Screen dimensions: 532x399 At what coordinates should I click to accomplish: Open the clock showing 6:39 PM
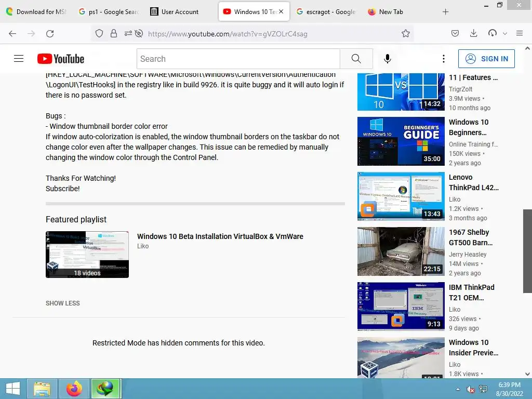click(x=509, y=389)
